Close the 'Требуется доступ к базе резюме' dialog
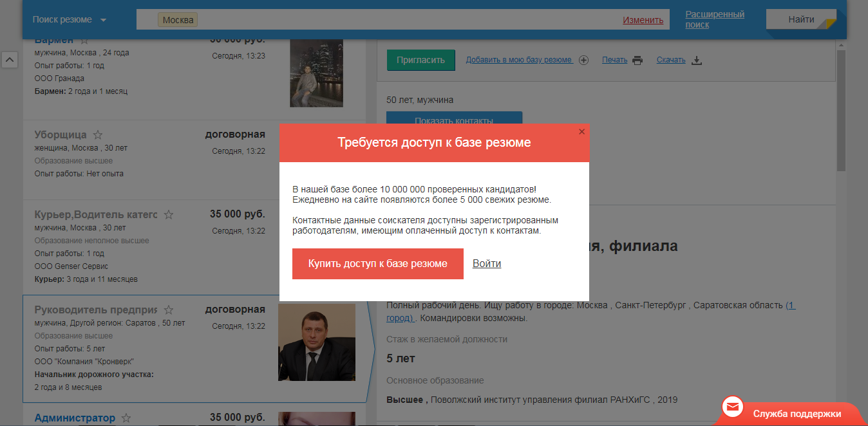This screenshot has width=868, height=426. point(581,131)
